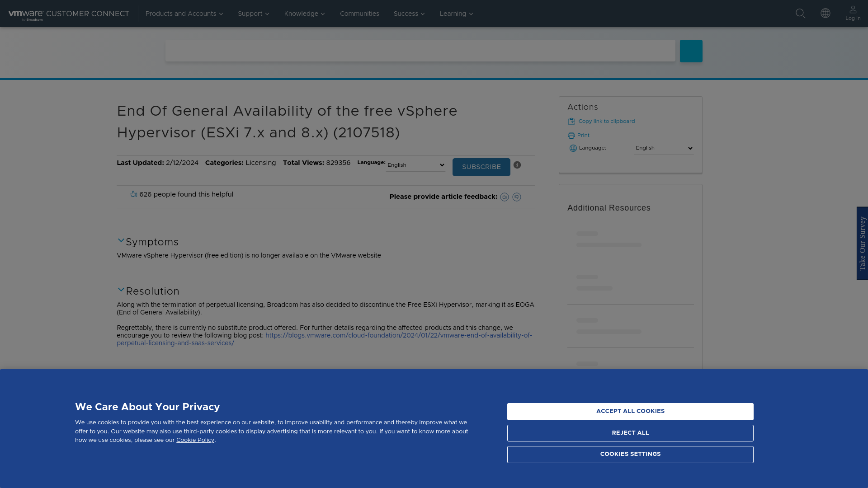Click the thumbs up feedback icon

click(505, 197)
